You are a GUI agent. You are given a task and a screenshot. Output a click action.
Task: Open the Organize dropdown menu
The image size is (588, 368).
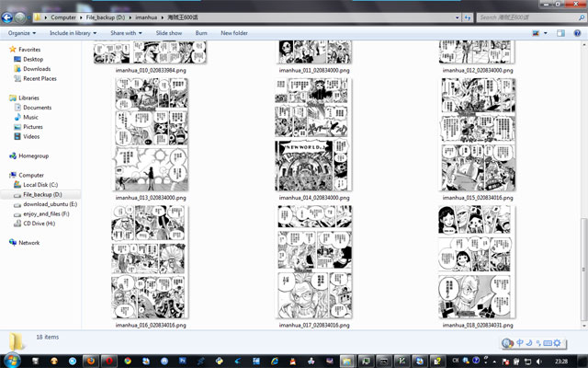(x=22, y=33)
